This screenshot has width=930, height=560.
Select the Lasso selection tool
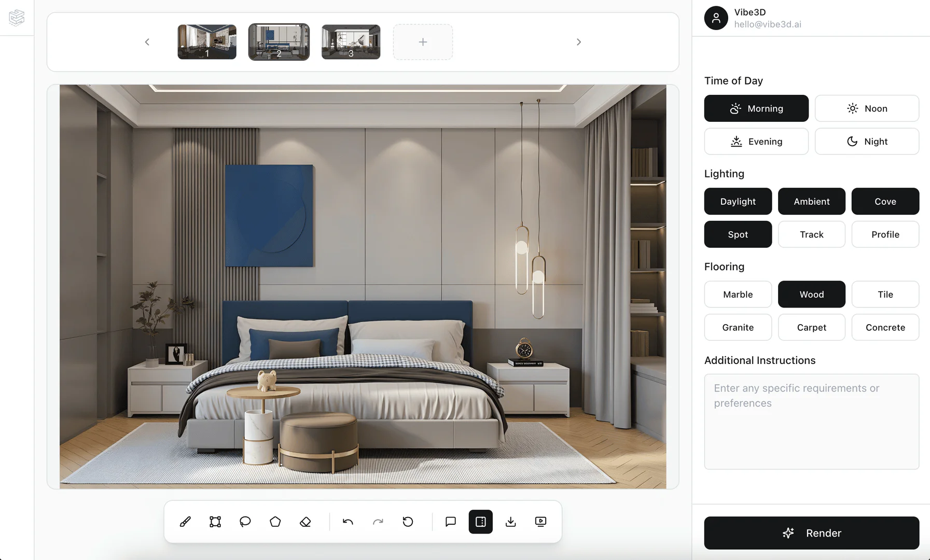[x=245, y=522]
